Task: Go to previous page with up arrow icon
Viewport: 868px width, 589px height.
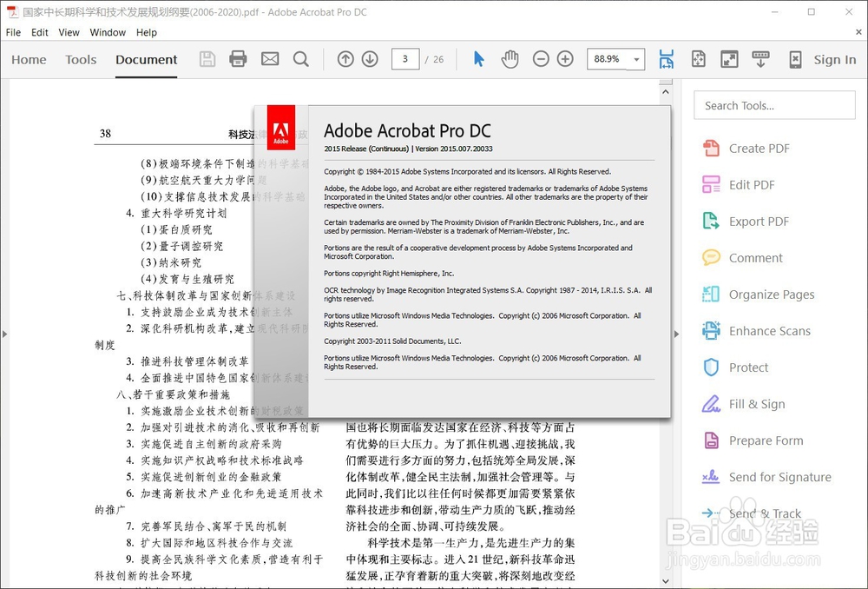Action: (345, 58)
